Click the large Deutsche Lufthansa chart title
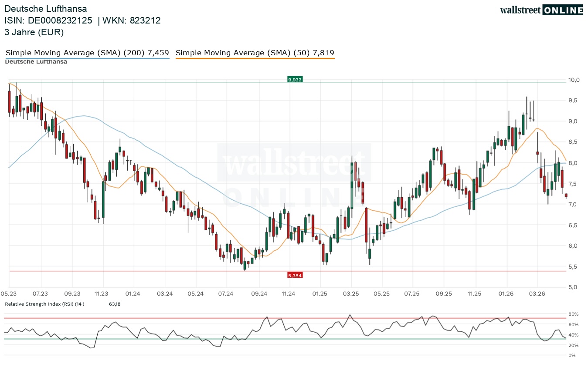Screen dimensions: 588x367 [x=46, y=9]
